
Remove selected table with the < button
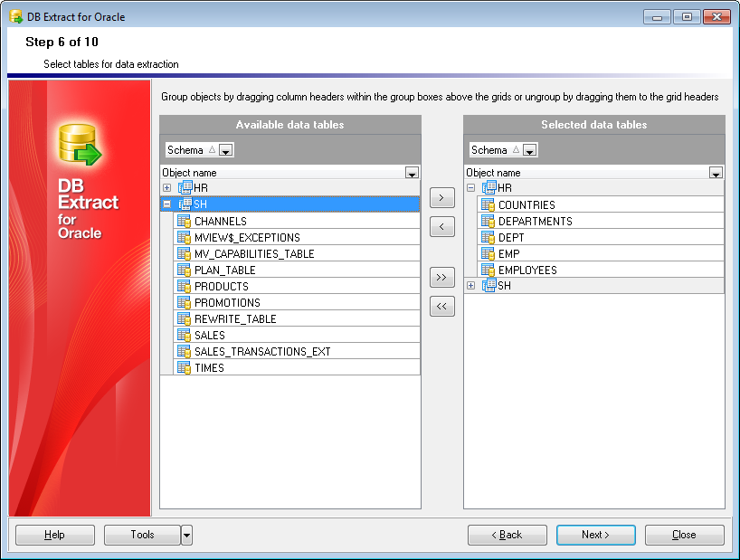point(442,226)
